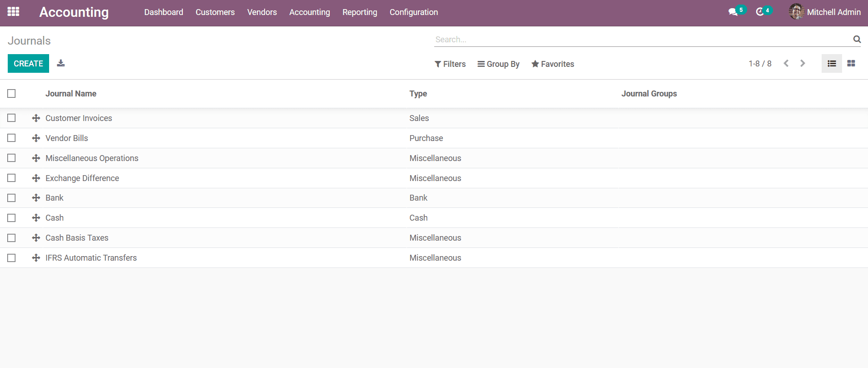Open the Cash journal row
868x368 pixels.
click(434, 218)
